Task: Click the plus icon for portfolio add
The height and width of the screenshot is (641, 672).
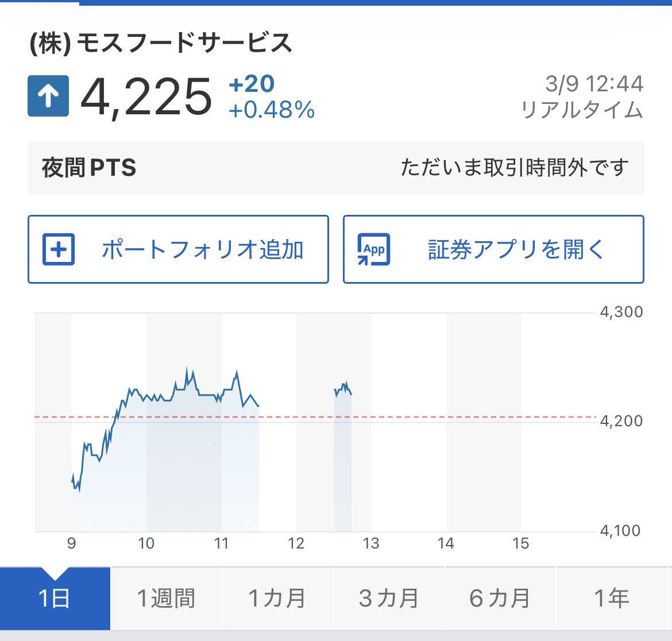Action: 59,249
